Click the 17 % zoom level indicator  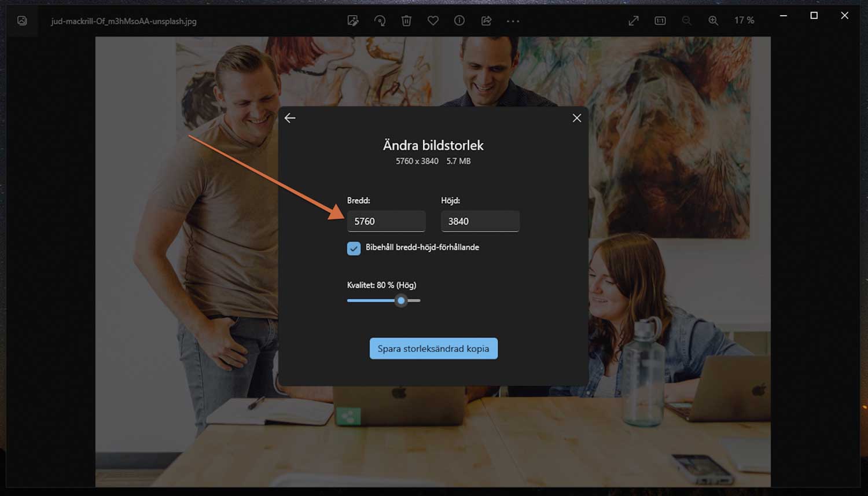pyautogui.click(x=744, y=21)
